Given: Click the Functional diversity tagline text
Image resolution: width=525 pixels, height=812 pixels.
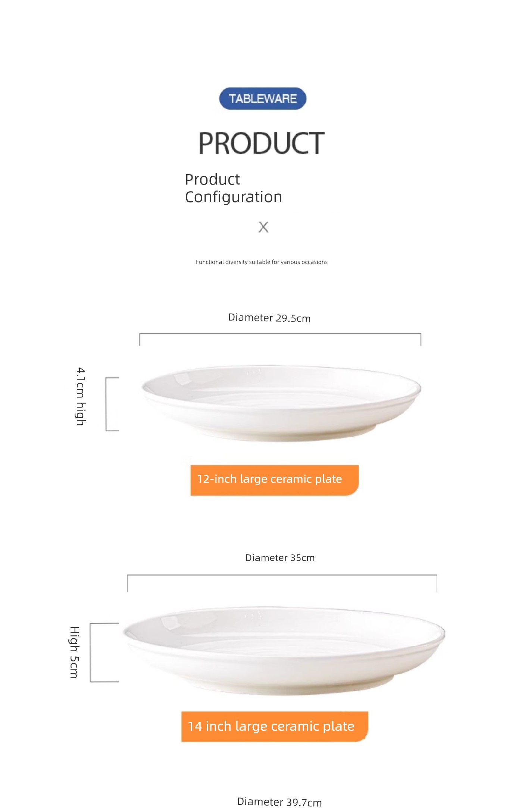Looking at the screenshot, I should (x=262, y=262).
